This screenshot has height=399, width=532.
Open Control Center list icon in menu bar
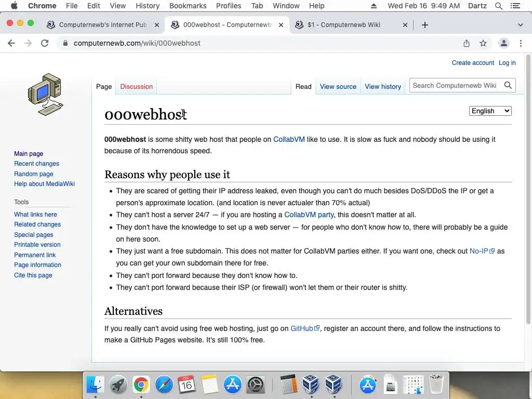pyautogui.click(x=515, y=6)
